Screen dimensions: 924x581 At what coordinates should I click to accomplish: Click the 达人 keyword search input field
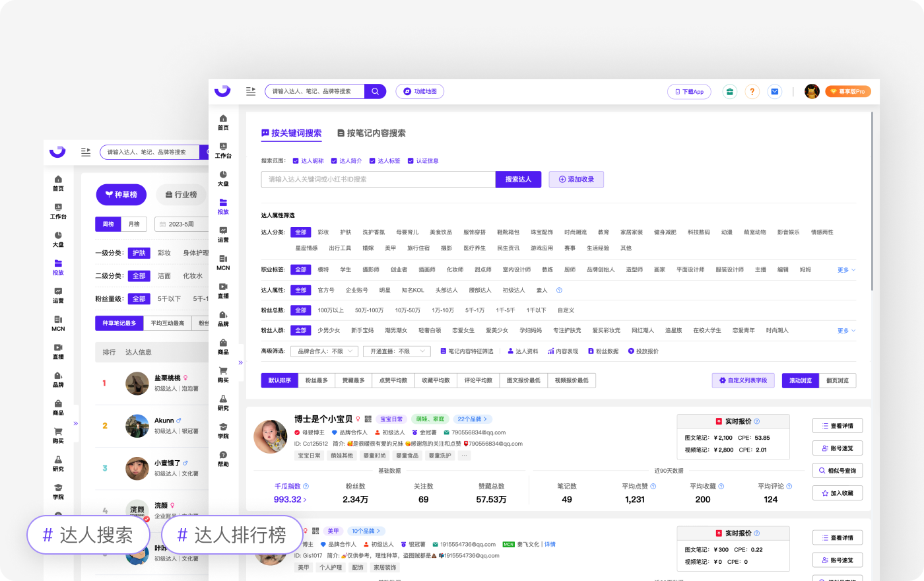[x=378, y=180]
